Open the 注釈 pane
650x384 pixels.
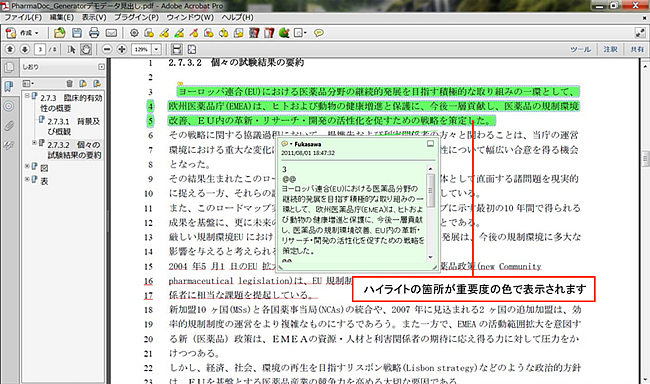[611, 49]
